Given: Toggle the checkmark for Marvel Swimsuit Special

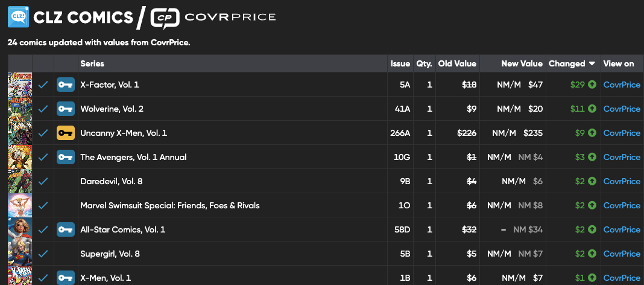Looking at the screenshot, I should click(43, 205).
